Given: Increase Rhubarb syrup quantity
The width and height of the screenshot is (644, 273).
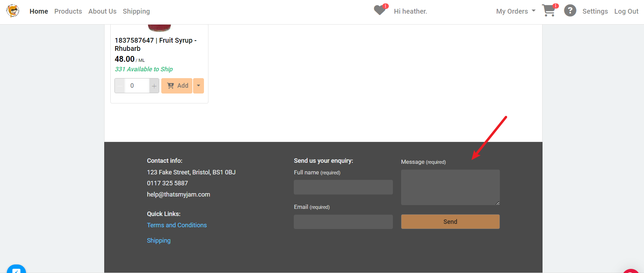Looking at the screenshot, I should pos(154,86).
